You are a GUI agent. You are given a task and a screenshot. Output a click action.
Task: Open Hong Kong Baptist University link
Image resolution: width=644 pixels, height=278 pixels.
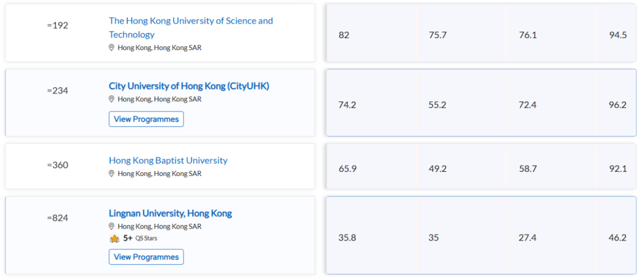click(x=168, y=160)
